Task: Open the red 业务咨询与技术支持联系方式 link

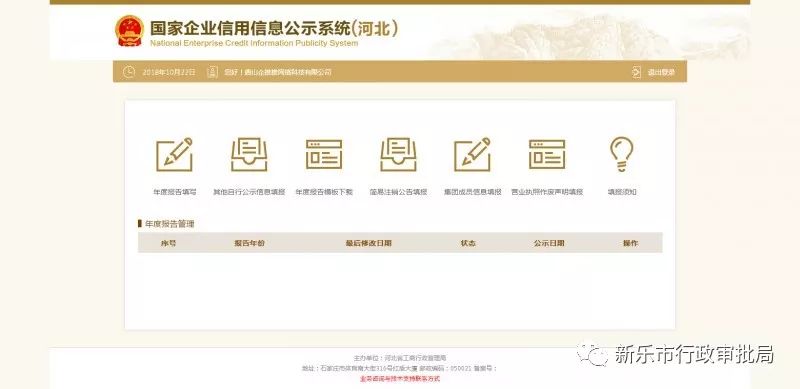Action: click(x=400, y=379)
